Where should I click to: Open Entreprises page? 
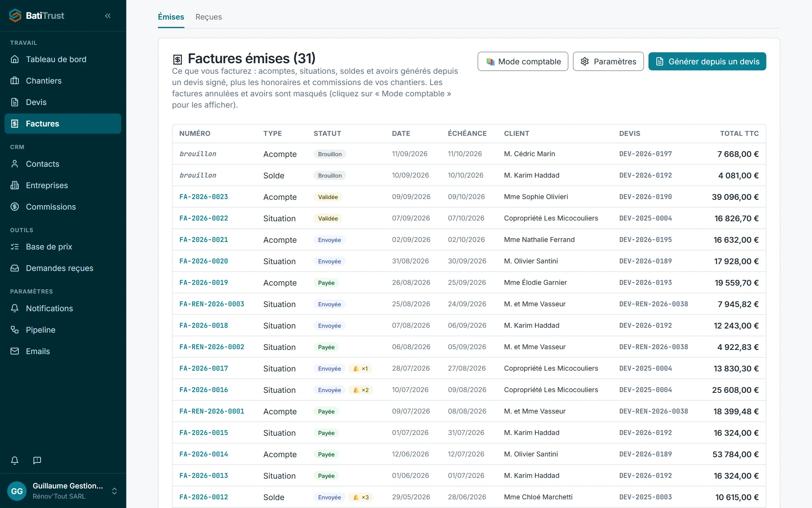63,186
